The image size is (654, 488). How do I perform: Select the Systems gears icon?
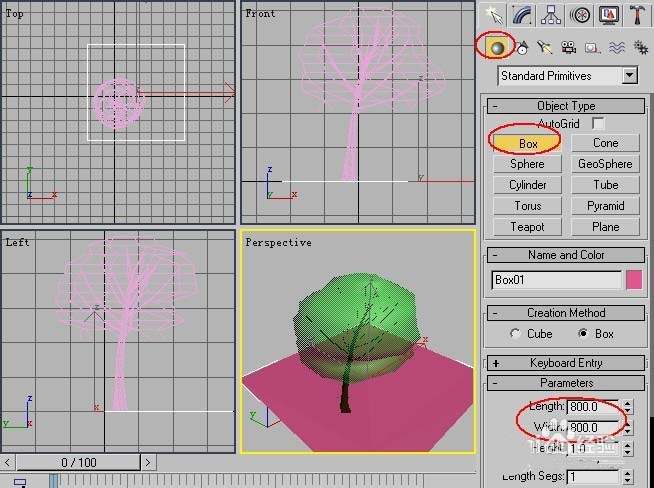coord(640,47)
